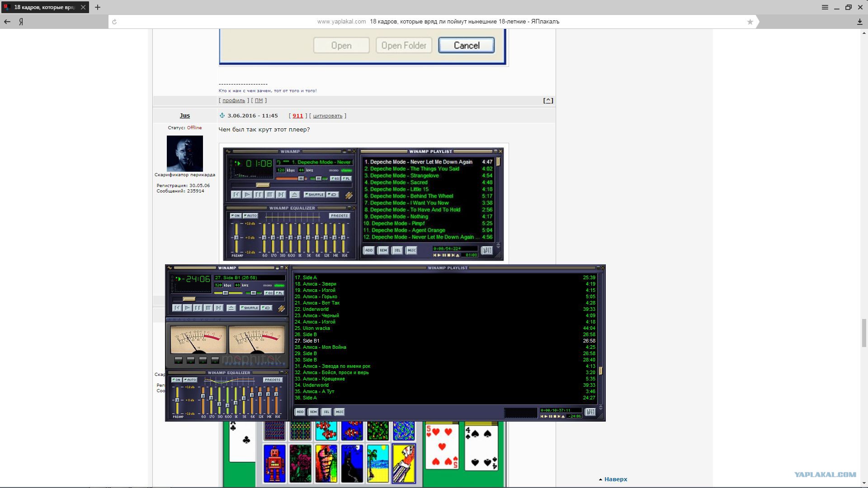Select the browser tab "18 кадров, которые вряд"
Image resolution: width=868 pixels, height=488 pixels.
point(44,7)
